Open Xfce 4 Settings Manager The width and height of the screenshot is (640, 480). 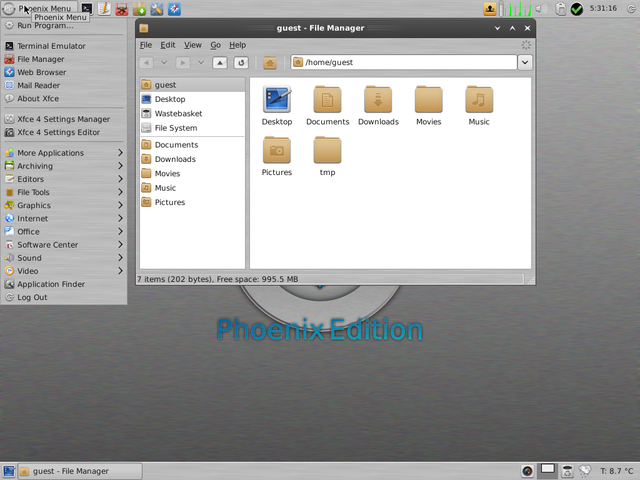[x=64, y=119]
